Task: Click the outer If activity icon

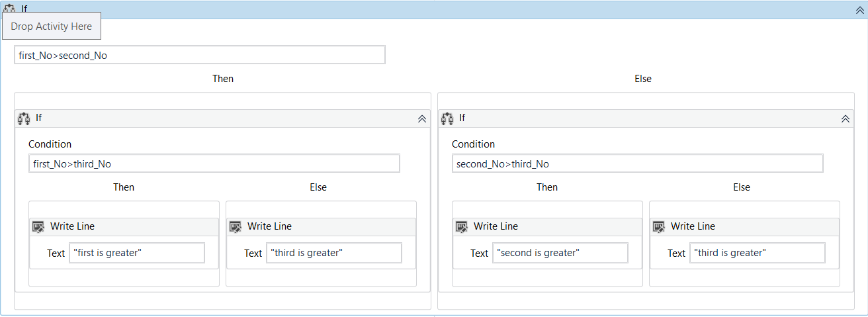Action: coord(10,9)
